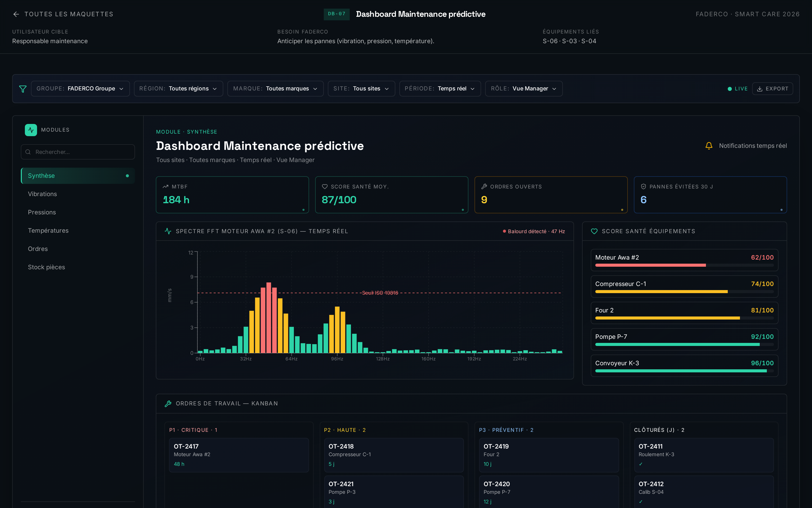Open the Pressions module
The height and width of the screenshot is (508, 812).
point(78,212)
